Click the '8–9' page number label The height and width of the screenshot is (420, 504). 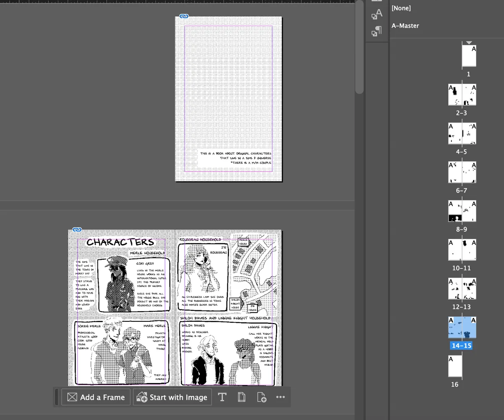(461, 230)
